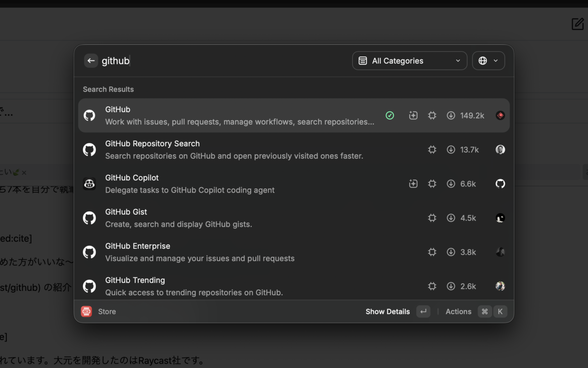Click download icon beside 13.7k
Image resolution: width=588 pixels, height=368 pixels.
click(x=451, y=150)
